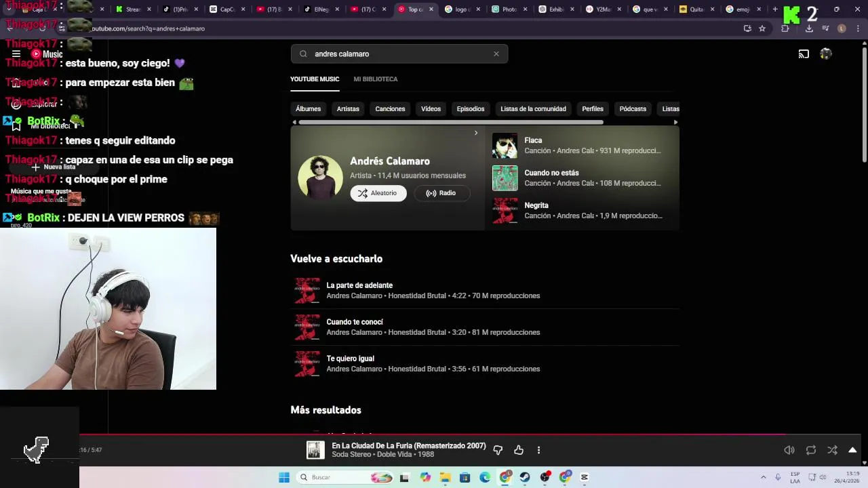868x488 pixels.
Task: Play the song Flaca
Action: (533, 140)
